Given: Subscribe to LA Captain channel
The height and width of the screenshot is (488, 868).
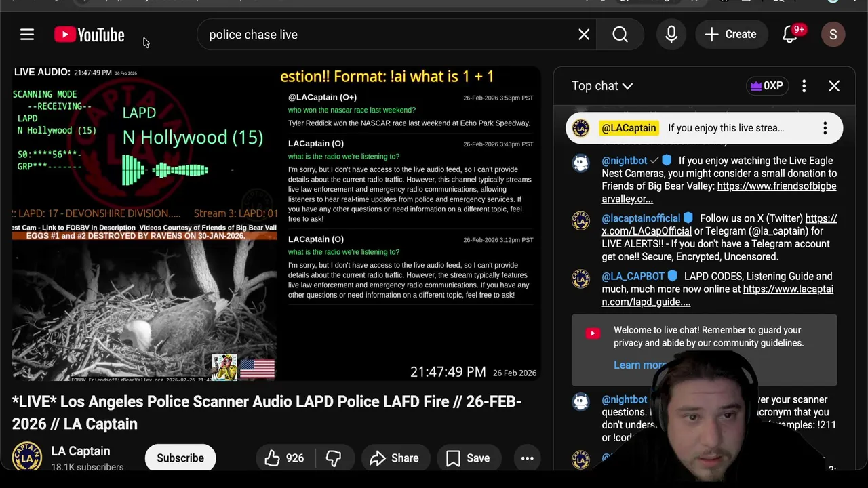Looking at the screenshot, I should click(180, 458).
